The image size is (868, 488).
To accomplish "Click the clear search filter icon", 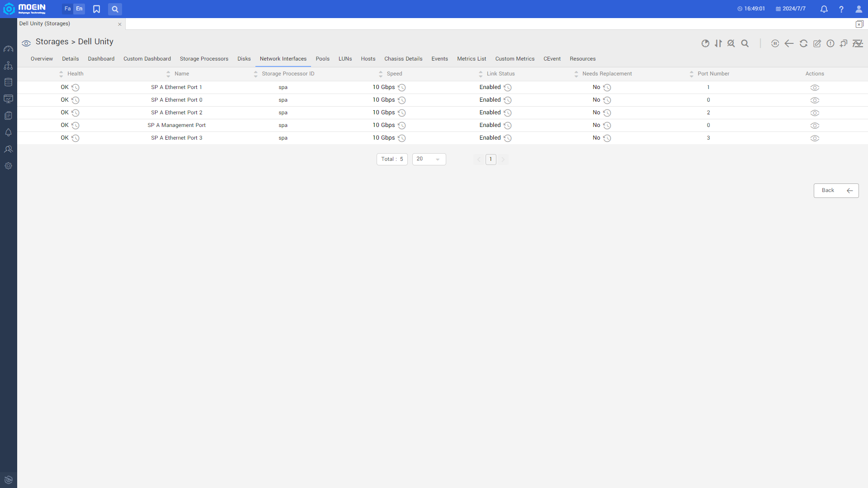I will pos(731,43).
